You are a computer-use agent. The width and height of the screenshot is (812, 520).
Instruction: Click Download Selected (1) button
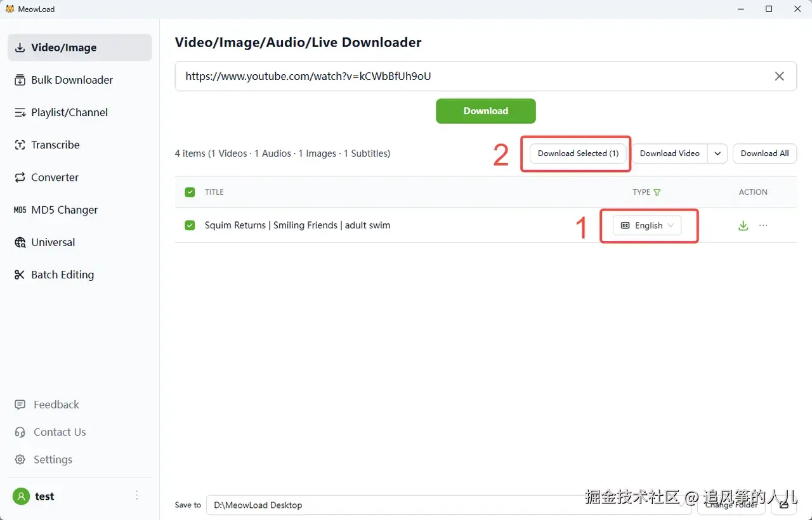click(578, 153)
